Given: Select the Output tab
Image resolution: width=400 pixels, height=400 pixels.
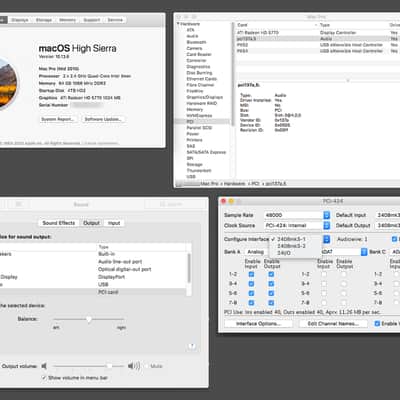Looking at the screenshot, I should [x=91, y=223].
